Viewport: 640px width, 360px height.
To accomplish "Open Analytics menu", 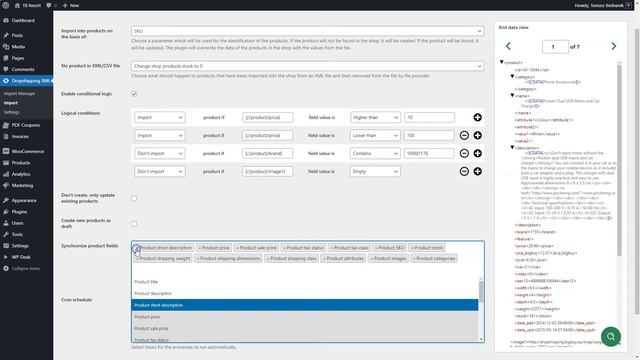I will pos(21,174).
